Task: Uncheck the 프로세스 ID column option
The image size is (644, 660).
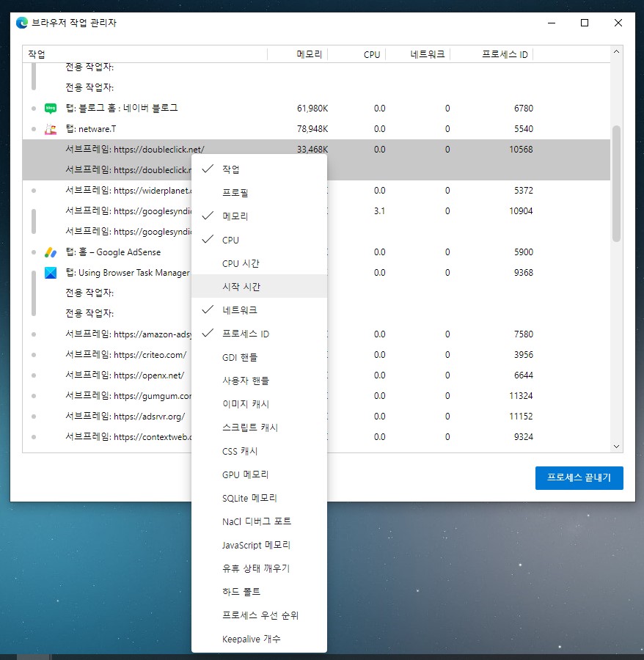Action: (x=259, y=334)
